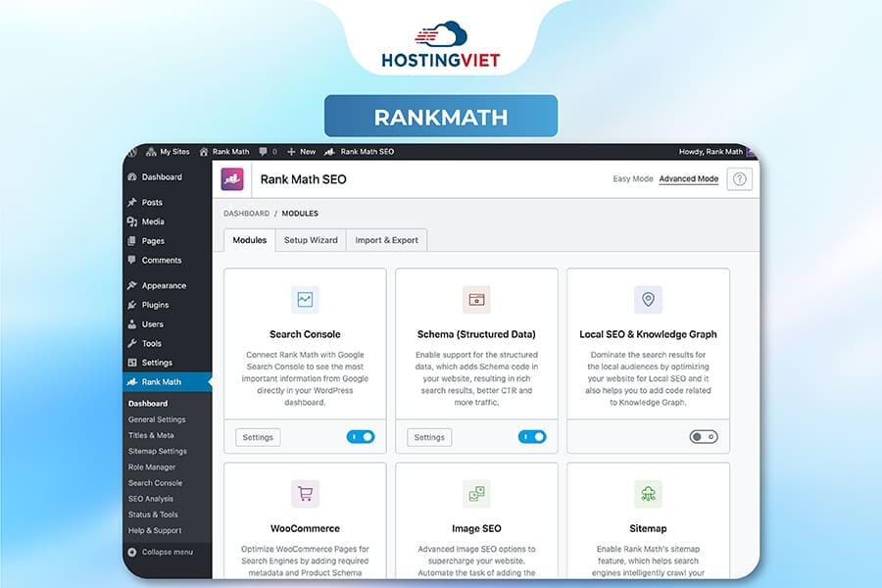
Task: Switch to Easy Mode
Action: coord(632,179)
